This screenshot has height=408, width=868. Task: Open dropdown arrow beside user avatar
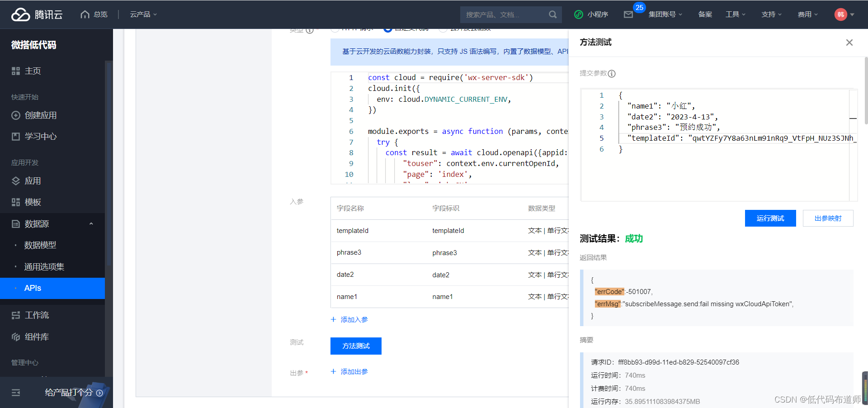852,14
